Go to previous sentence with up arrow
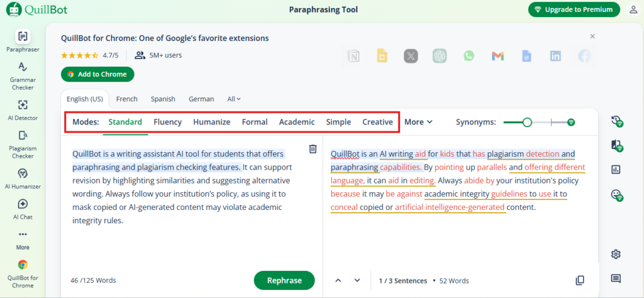This screenshot has width=644, height=298. pyautogui.click(x=338, y=280)
